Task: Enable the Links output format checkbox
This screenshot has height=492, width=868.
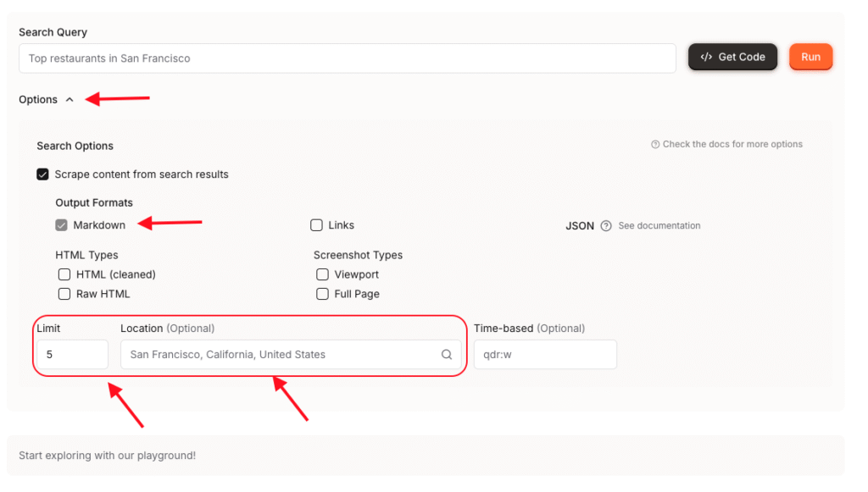Action: pyautogui.click(x=316, y=225)
